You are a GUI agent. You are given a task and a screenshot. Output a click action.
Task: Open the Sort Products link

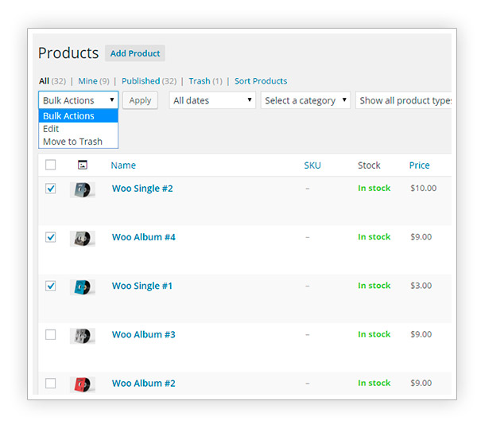coord(261,81)
